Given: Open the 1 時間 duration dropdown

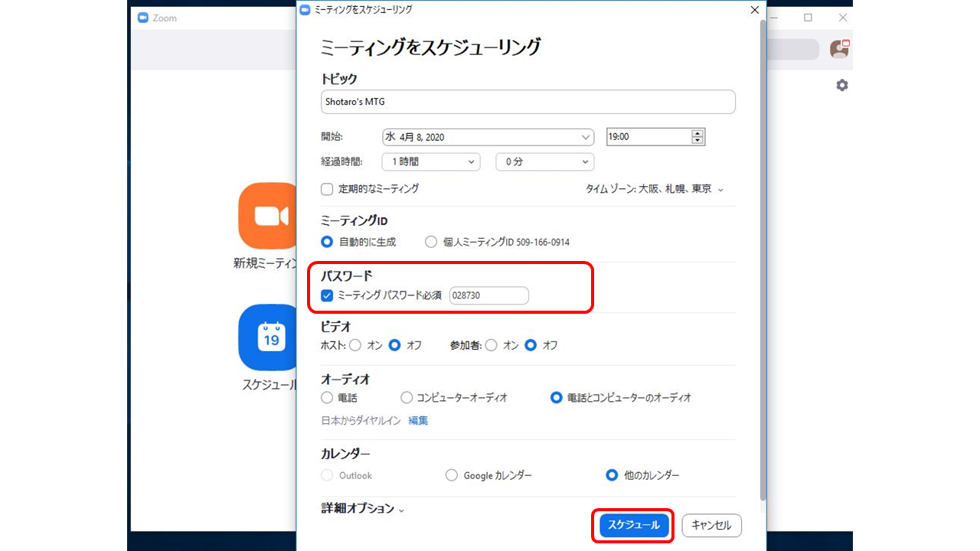Looking at the screenshot, I should tap(431, 161).
